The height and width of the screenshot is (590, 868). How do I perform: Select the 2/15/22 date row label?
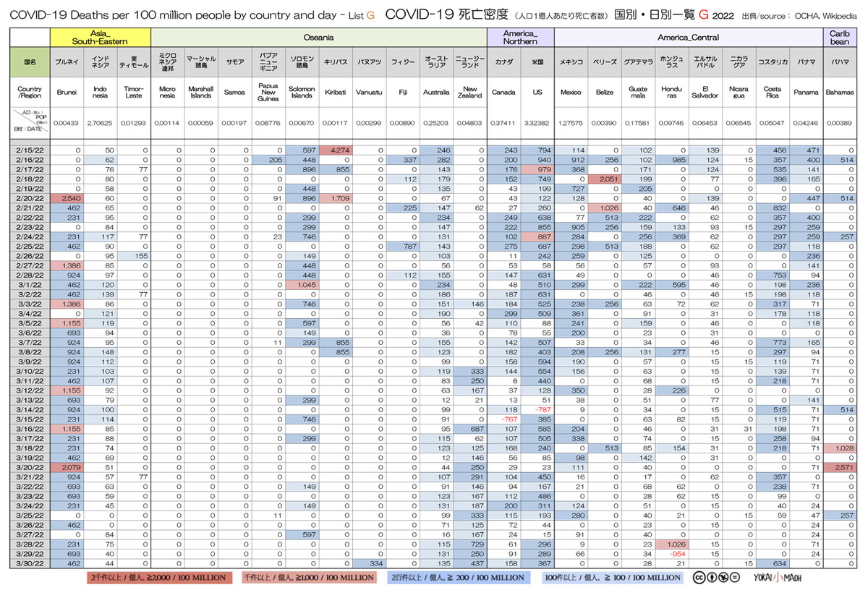coord(31,150)
